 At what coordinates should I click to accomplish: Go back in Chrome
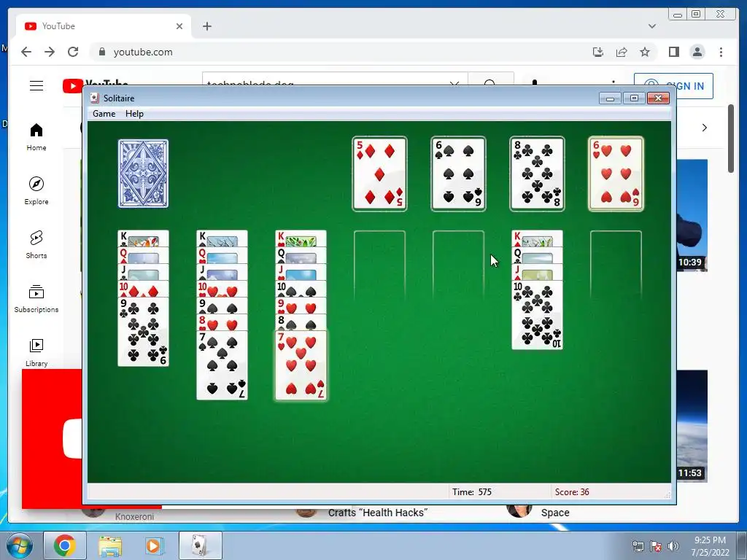click(x=26, y=52)
